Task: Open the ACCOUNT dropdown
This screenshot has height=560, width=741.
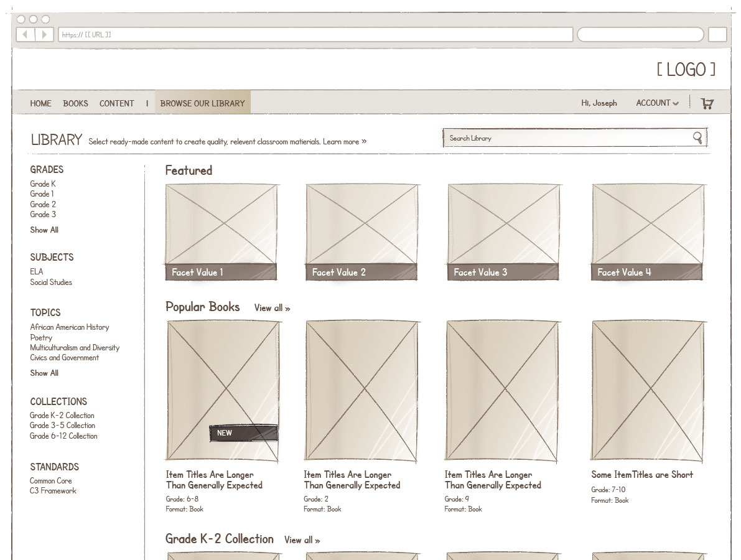Action: 655,103
